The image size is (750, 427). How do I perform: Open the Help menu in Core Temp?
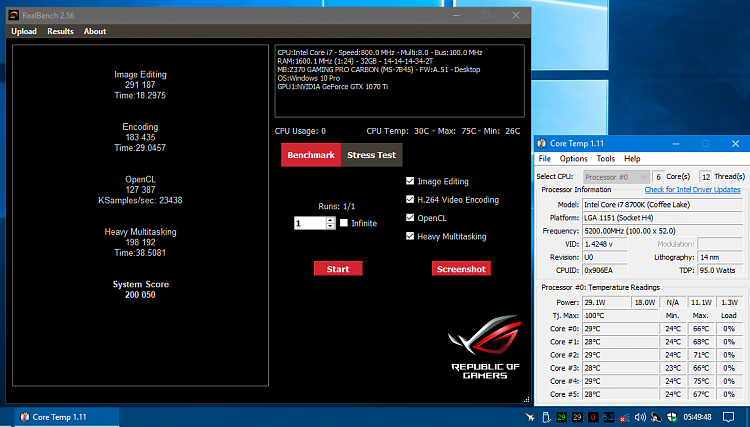pos(632,159)
